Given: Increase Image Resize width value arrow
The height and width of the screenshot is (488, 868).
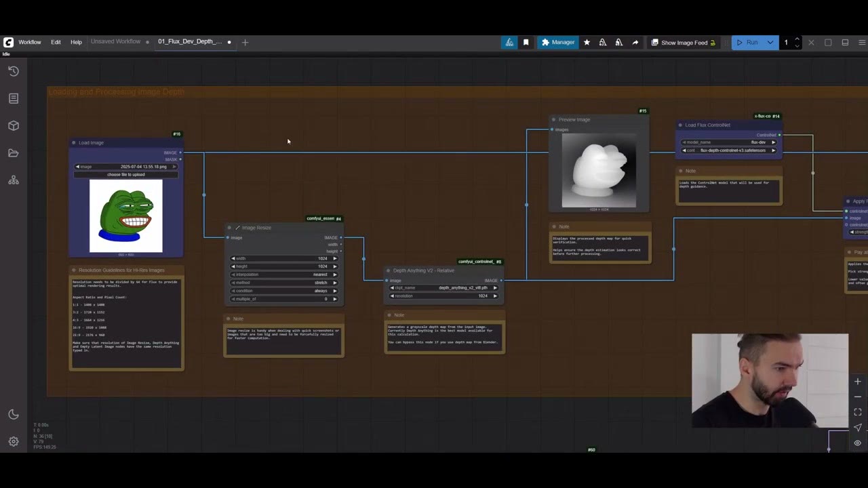Looking at the screenshot, I should coord(334,258).
